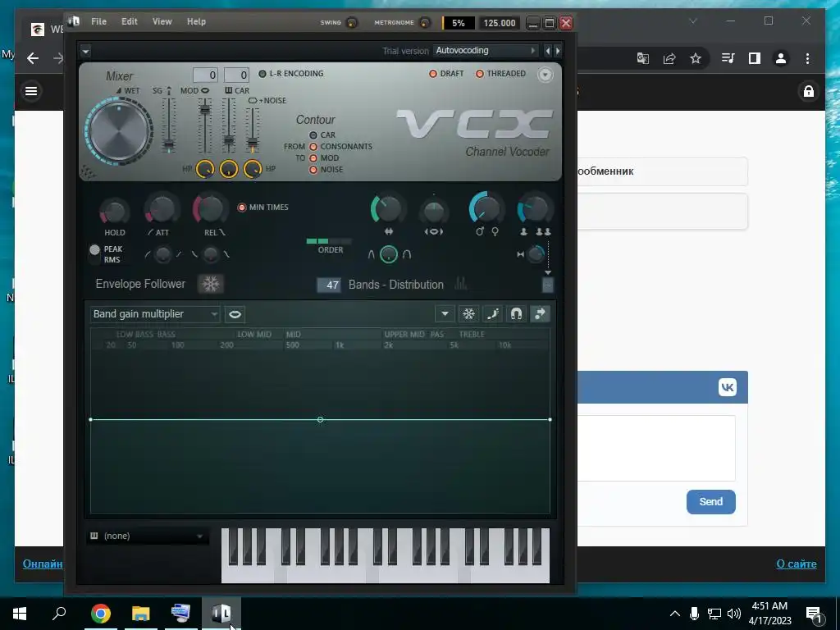This screenshot has height=630, width=840.
Task: Freeze the Envelope Follower with snowflake button
Action: pos(211,284)
